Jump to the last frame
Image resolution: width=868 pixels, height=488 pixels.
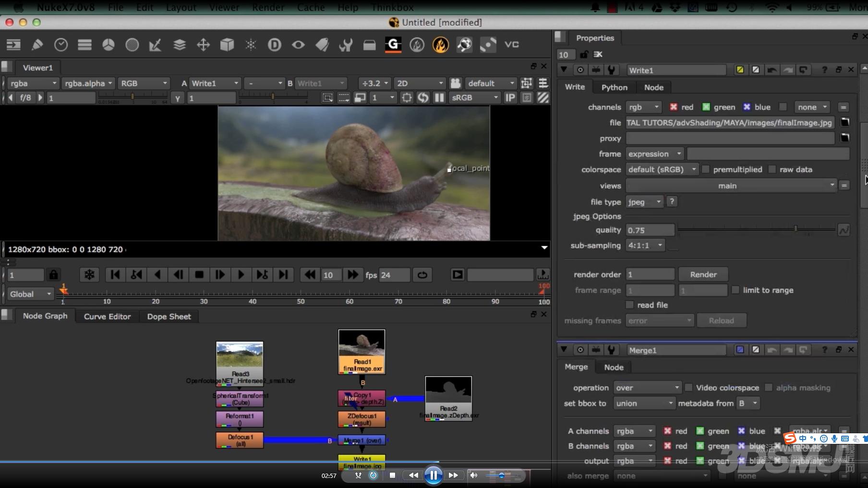[x=283, y=275]
